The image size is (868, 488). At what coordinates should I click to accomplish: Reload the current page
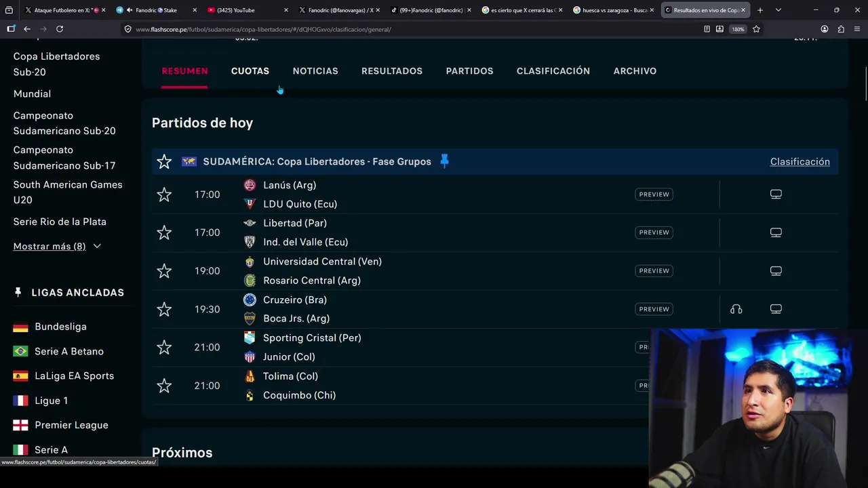click(x=60, y=29)
